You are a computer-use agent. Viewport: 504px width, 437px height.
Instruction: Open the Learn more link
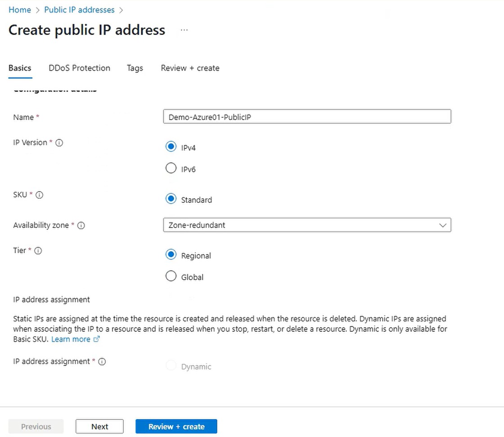[71, 339]
